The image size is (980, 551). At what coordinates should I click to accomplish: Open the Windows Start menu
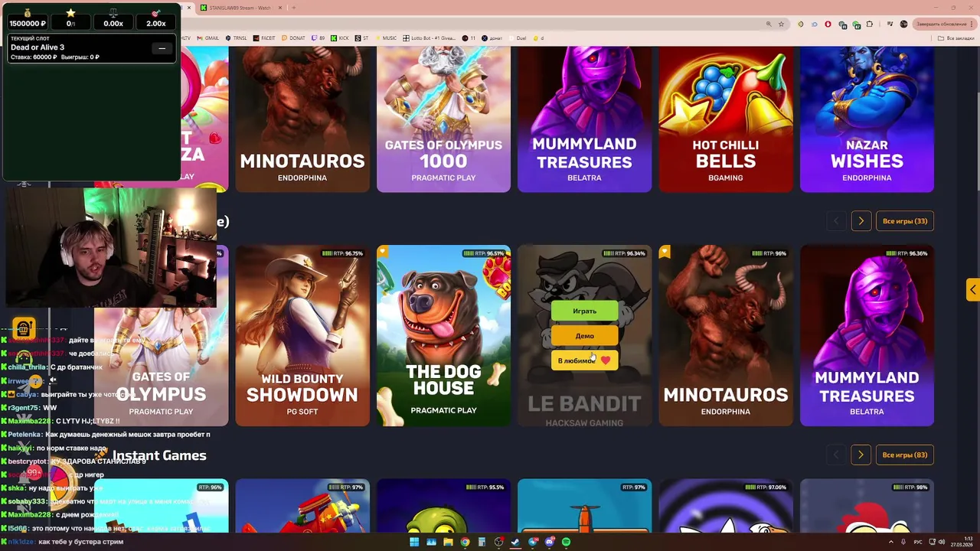(414, 542)
